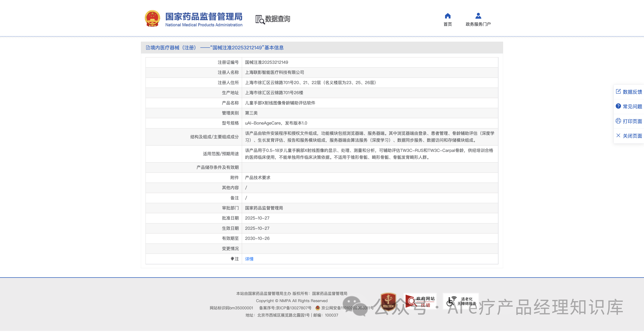Click the 打印页面 print icon

[619, 121]
